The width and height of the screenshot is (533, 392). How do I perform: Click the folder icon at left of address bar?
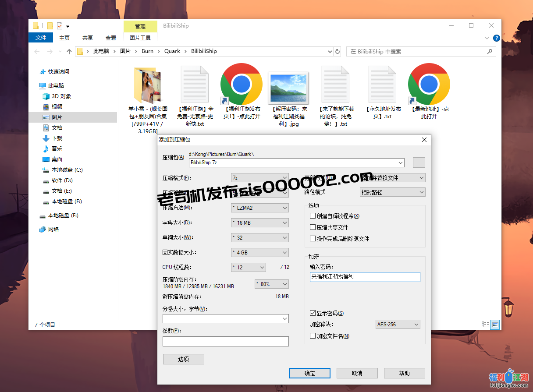pyautogui.click(x=81, y=51)
